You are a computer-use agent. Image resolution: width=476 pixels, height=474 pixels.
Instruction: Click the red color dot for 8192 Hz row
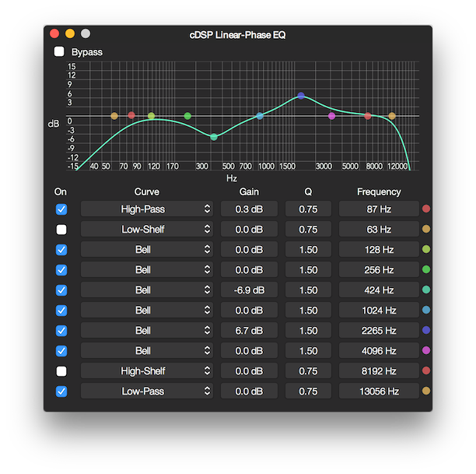(426, 370)
